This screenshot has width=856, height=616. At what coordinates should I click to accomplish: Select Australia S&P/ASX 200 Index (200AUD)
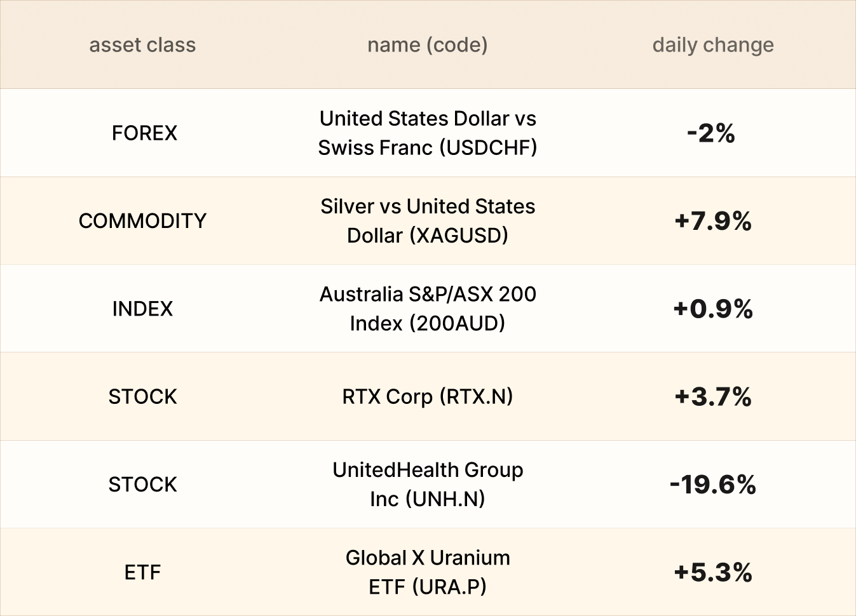(x=427, y=309)
